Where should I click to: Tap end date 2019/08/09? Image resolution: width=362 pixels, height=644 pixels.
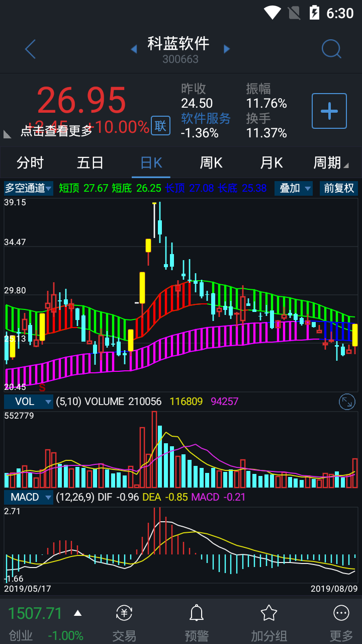(x=334, y=588)
